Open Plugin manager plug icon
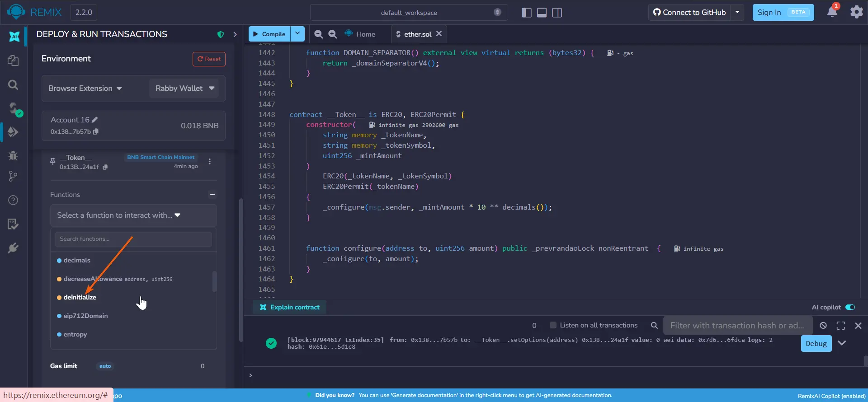 13,248
